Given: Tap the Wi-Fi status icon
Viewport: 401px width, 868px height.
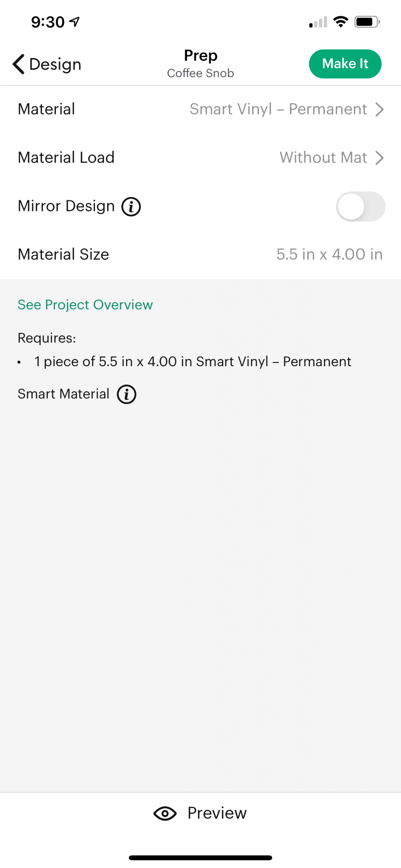Looking at the screenshot, I should coord(341,22).
